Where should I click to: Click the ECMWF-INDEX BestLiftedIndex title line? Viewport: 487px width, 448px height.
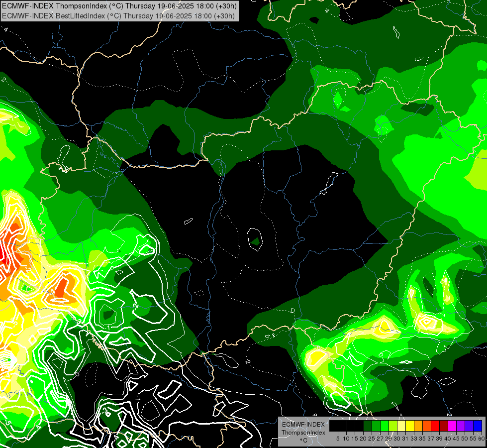coord(118,16)
